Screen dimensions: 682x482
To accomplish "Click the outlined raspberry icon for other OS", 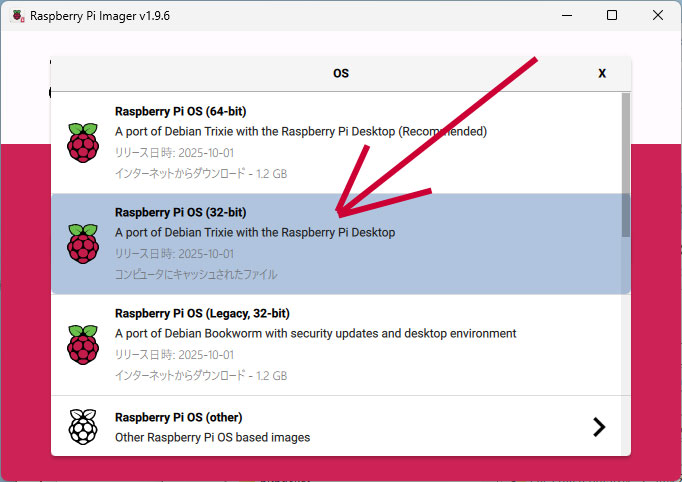I will click(83, 427).
